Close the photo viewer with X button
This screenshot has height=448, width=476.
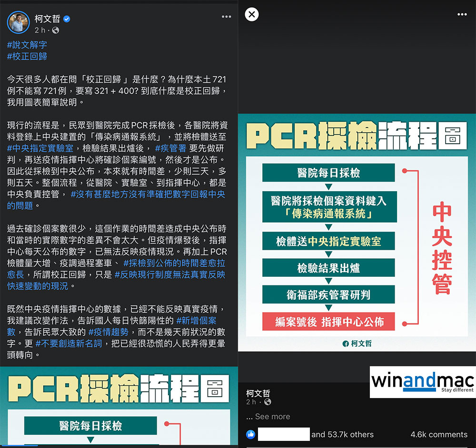[x=252, y=15]
